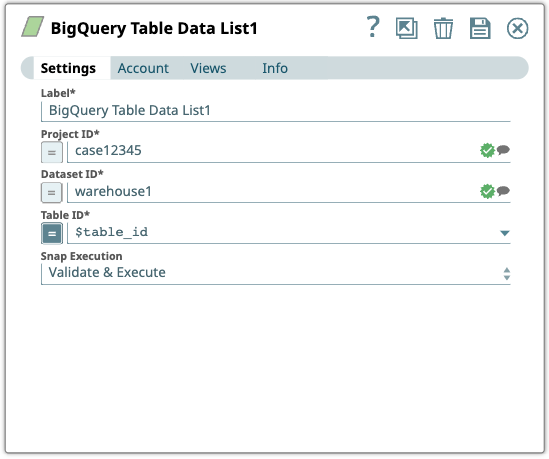Save the snap settings
The width and height of the screenshot is (549, 459).
(x=480, y=28)
